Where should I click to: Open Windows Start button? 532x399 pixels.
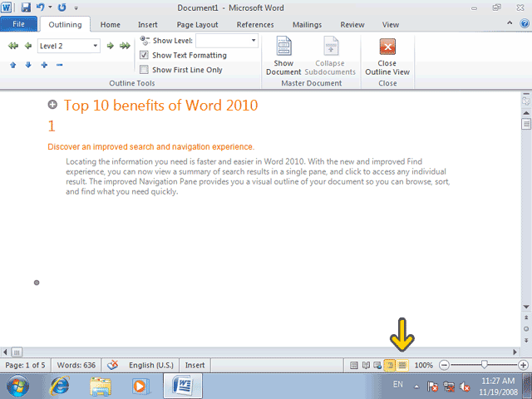[17, 386]
